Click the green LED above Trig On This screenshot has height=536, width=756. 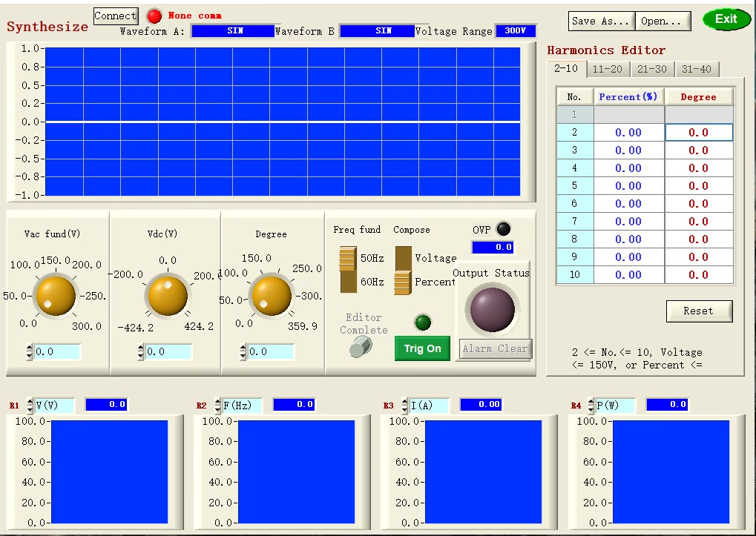coord(423,322)
